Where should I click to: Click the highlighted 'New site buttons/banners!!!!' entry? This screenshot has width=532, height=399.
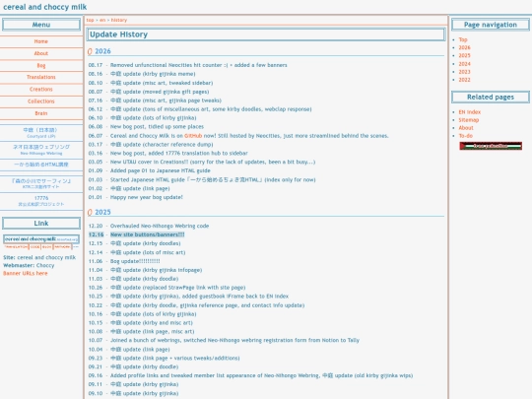[147, 234]
